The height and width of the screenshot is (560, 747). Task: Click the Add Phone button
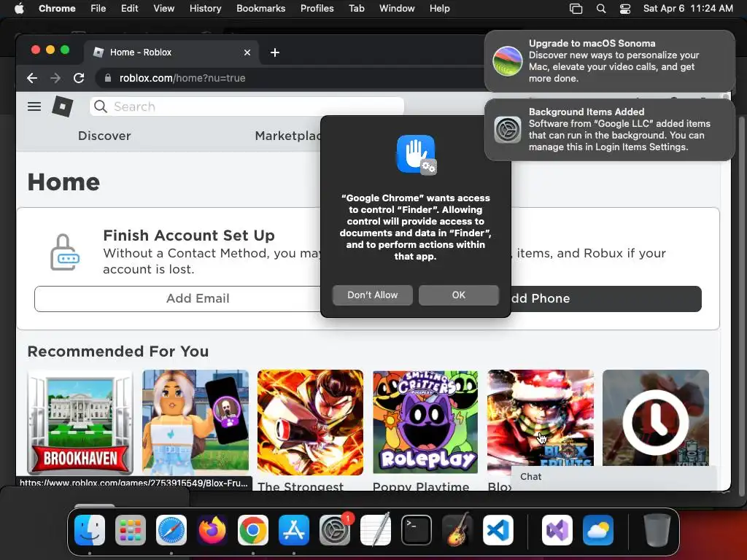pos(606,298)
